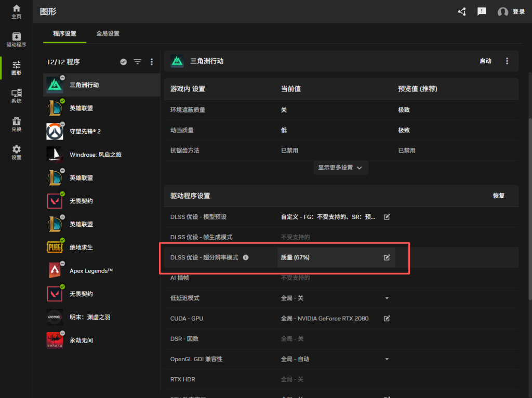Click the filter icon in program list
Screen dimensions: 532x398
click(x=137, y=62)
